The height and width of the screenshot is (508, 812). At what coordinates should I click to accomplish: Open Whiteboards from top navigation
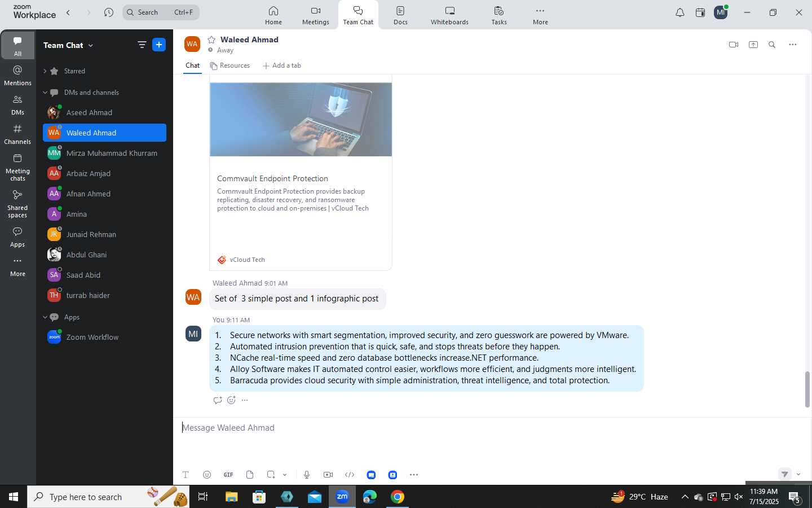click(449, 16)
